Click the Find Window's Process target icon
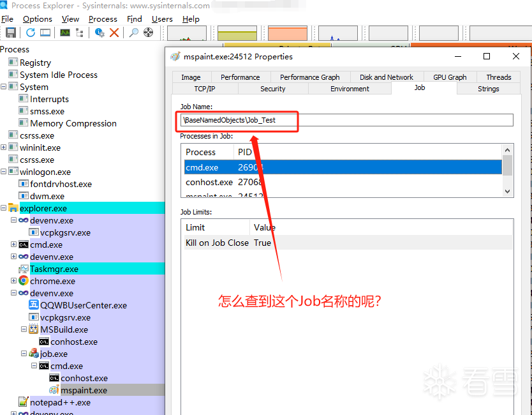 click(x=148, y=33)
